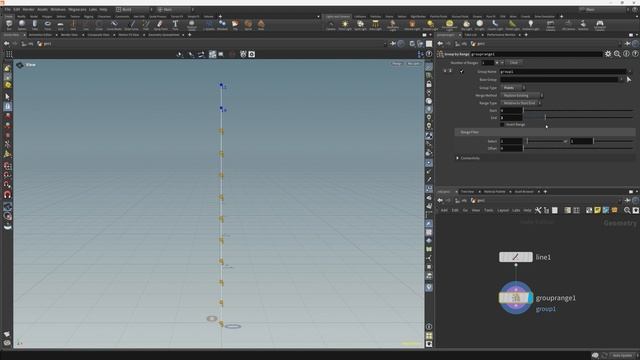640x360 pixels.
Task: Switch to the Render View tab
Action: pos(69,35)
